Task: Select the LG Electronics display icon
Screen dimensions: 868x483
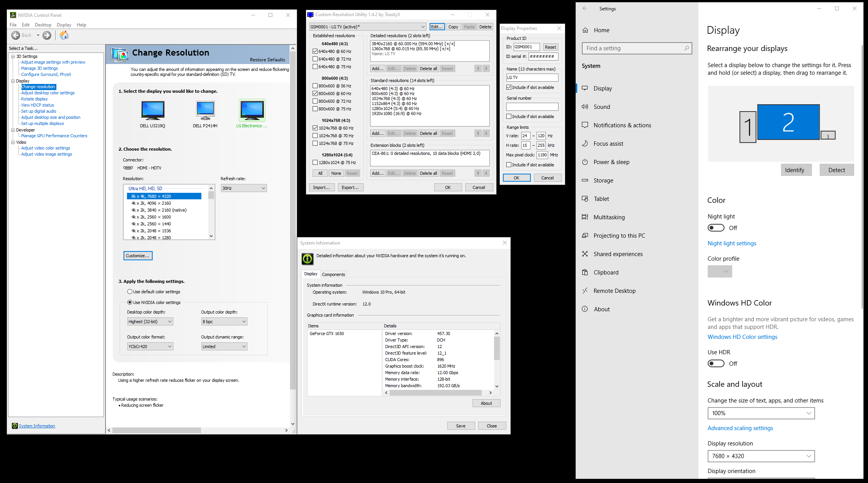Action: [252, 111]
